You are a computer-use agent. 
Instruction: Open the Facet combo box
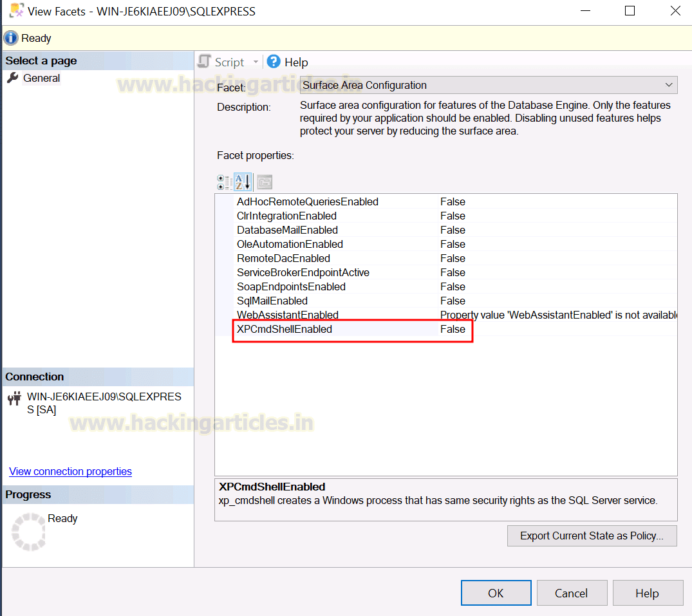point(489,85)
